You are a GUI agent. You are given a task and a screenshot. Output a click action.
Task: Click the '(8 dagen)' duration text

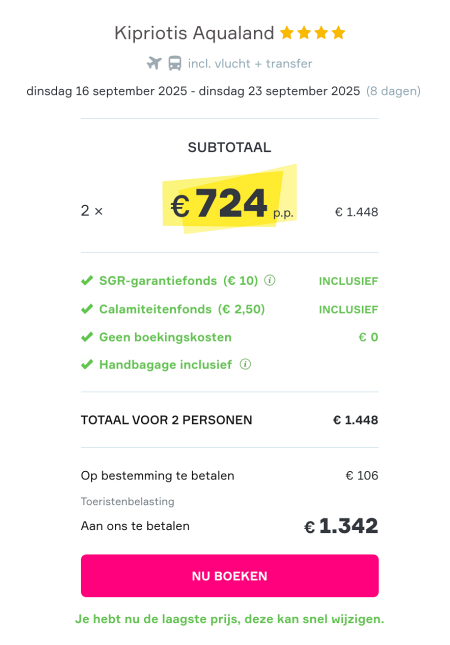[x=393, y=91]
